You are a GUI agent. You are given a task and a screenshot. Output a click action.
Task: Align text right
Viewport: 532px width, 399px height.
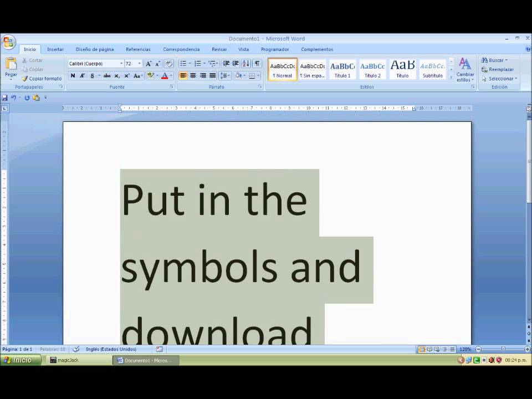click(203, 76)
